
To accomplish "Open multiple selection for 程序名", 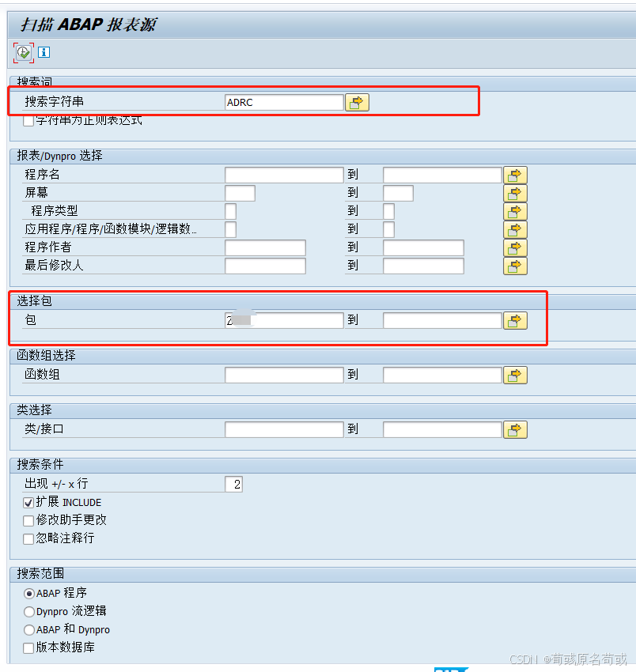I will point(515,175).
